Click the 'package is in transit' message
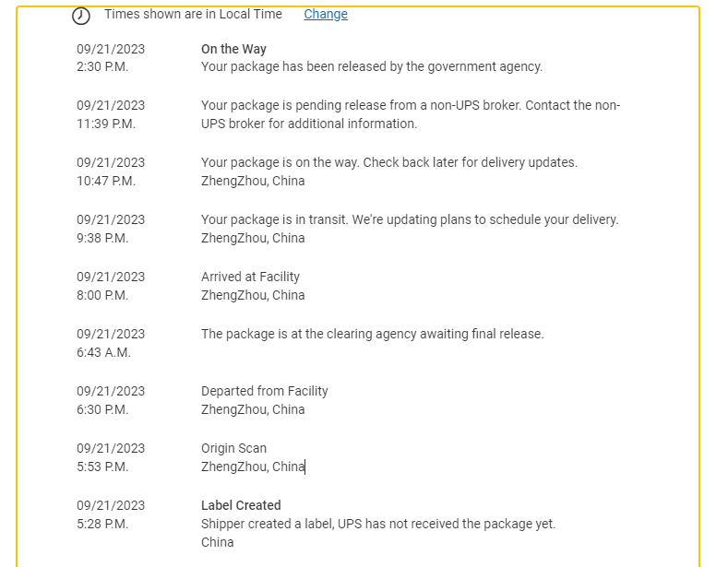728x567 pixels. (410, 219)
